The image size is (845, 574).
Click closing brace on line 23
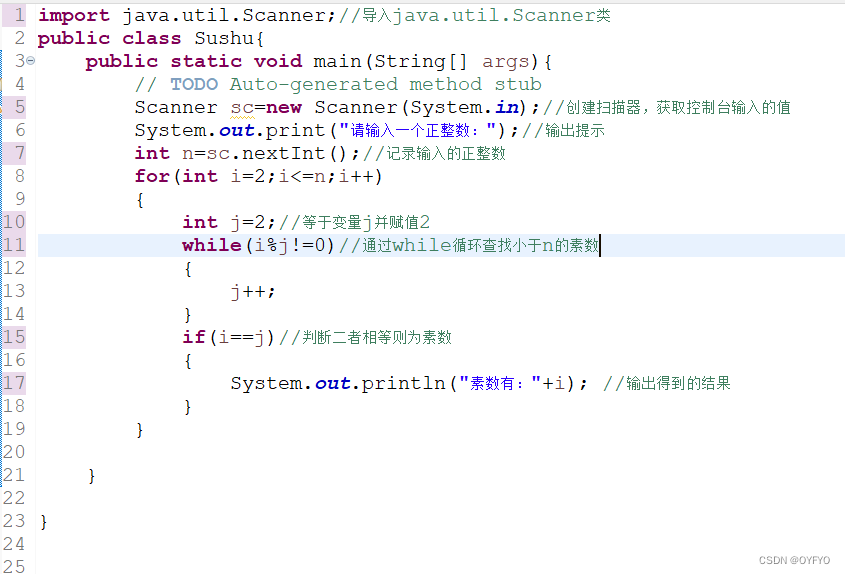click(x=44, y=522)
